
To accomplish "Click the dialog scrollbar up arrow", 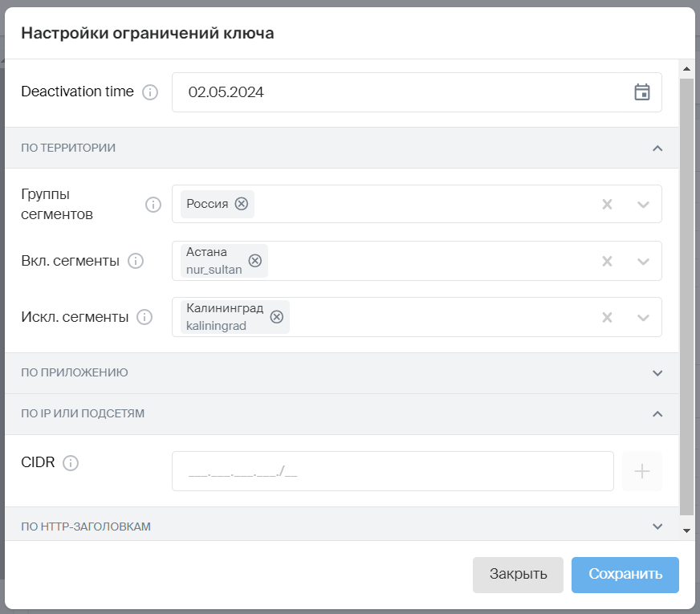I will pyautogui.click(x=686, y=69).
